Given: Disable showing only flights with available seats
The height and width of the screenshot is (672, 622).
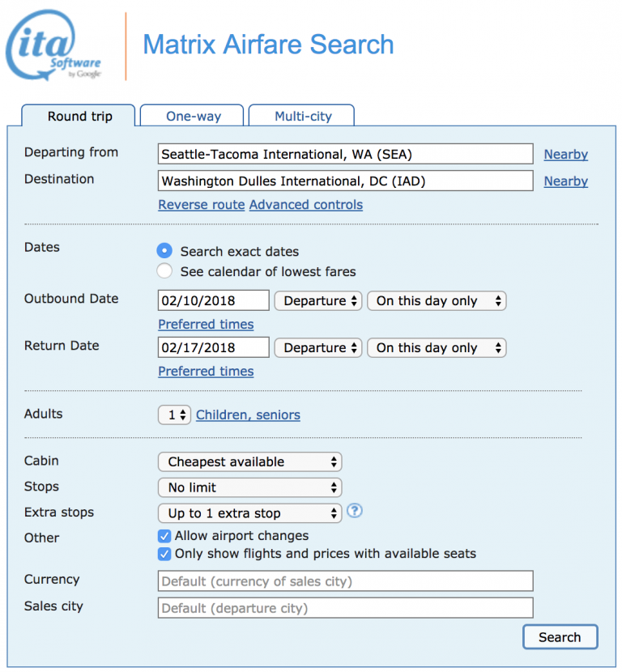Looking at the screenshot, I should click(164, 554).
